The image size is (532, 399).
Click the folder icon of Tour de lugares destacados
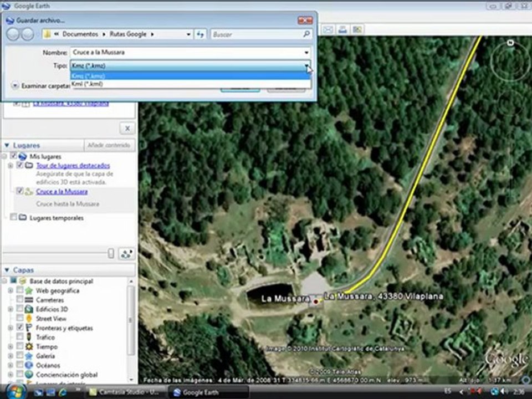29,166
